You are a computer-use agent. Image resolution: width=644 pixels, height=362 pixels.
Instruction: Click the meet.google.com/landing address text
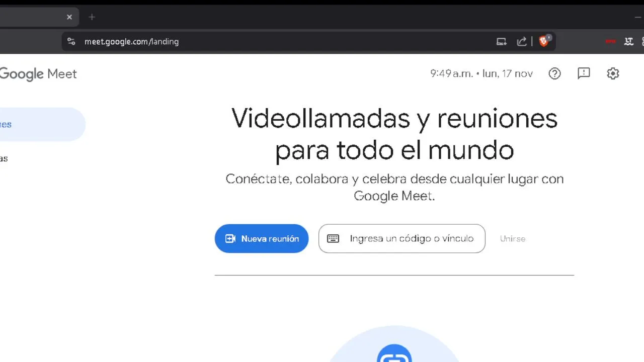click(131, 42)
